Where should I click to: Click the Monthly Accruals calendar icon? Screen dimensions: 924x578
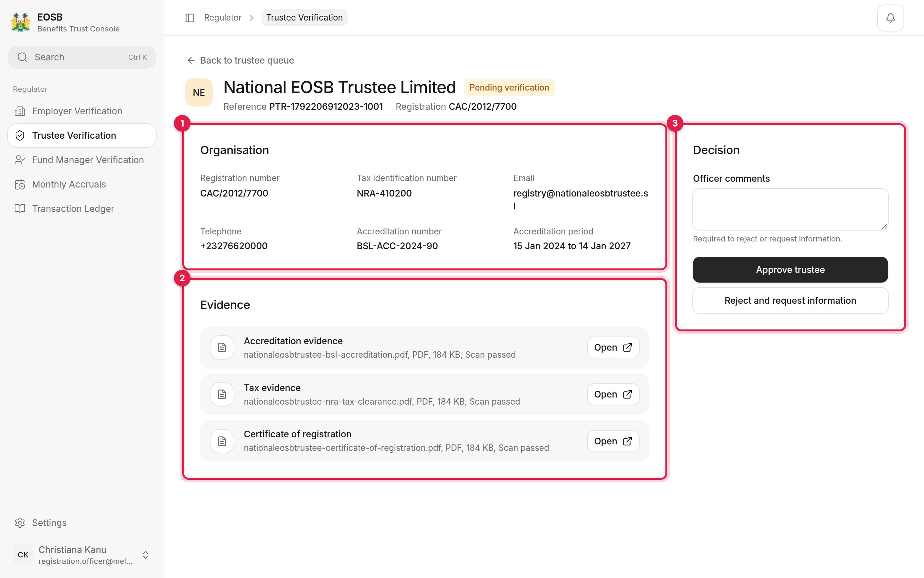click(x=20, y=184)
